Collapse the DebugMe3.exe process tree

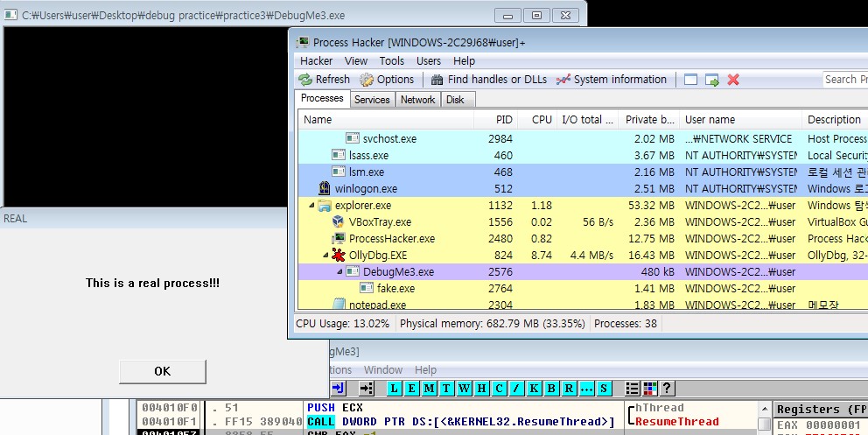339,271
